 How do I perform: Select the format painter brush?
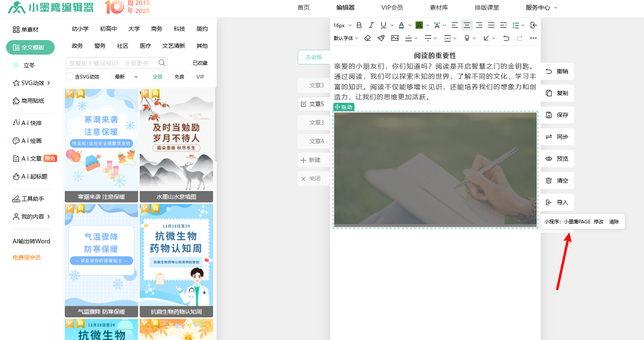pos(381,38)
